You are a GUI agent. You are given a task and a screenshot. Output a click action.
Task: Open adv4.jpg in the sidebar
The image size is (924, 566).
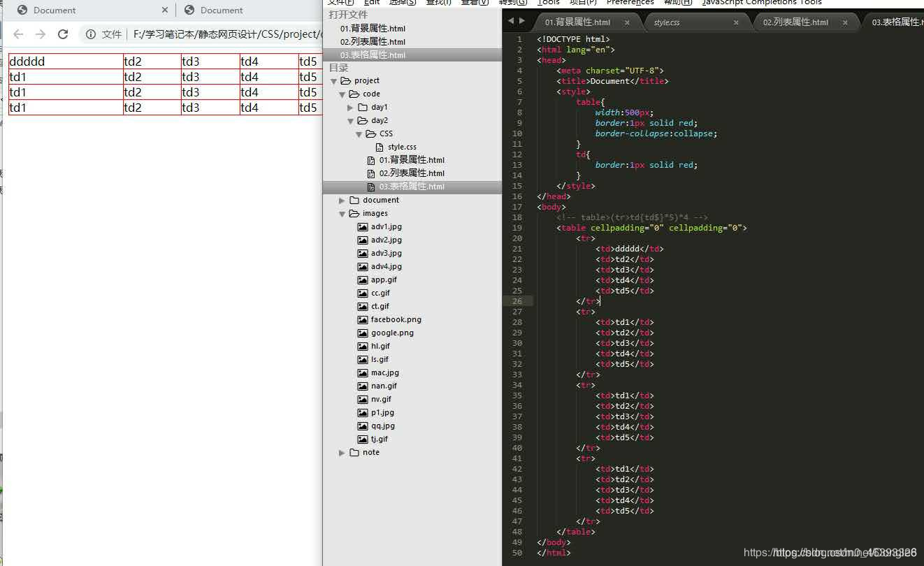[x=387, y=267]
